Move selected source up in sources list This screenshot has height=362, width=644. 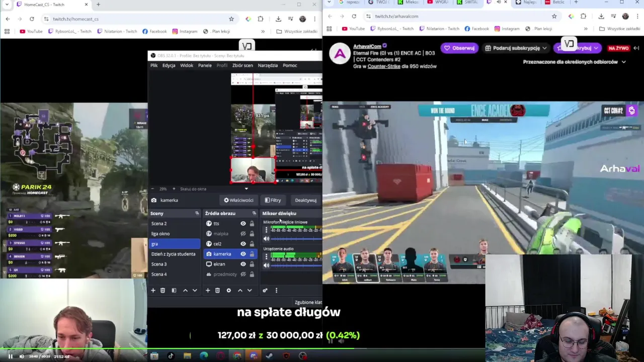tap(240, 290)
